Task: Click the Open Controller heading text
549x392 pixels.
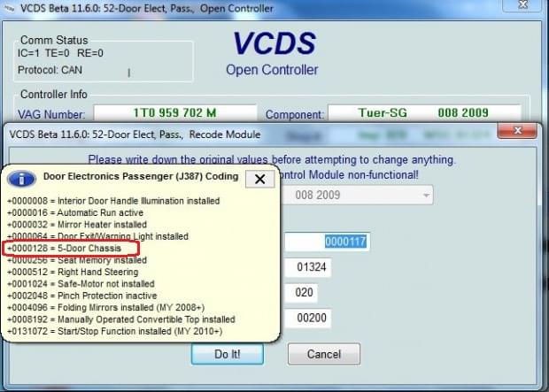Action: 272,70
